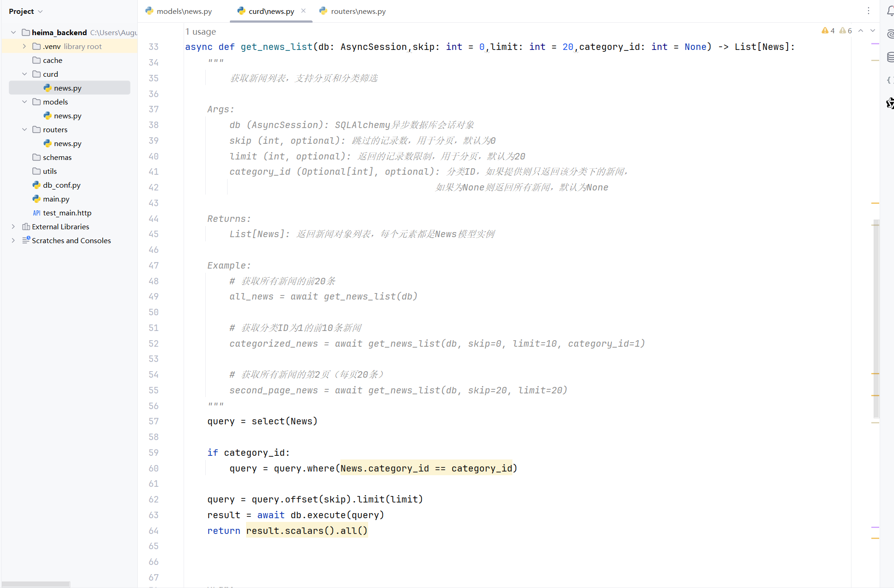Expand the External Libraries node
The width and height of the screenshot is (894, 588).
click(13, 227)
